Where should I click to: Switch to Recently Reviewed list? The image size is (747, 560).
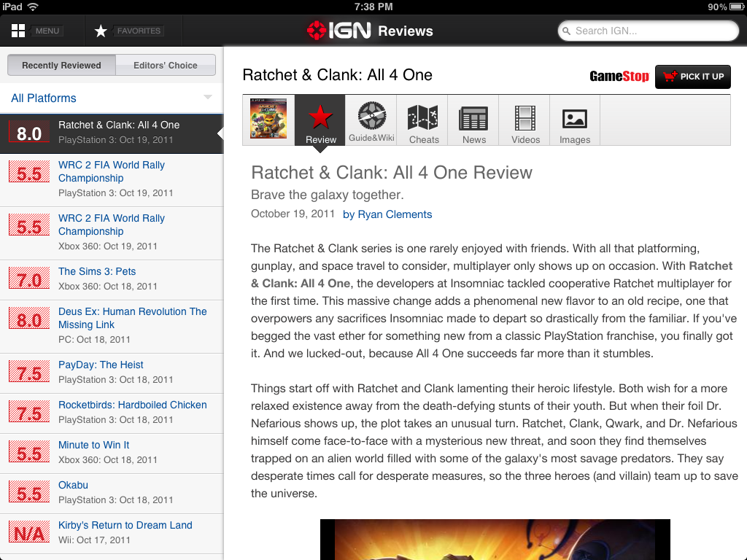coord(61,65)
